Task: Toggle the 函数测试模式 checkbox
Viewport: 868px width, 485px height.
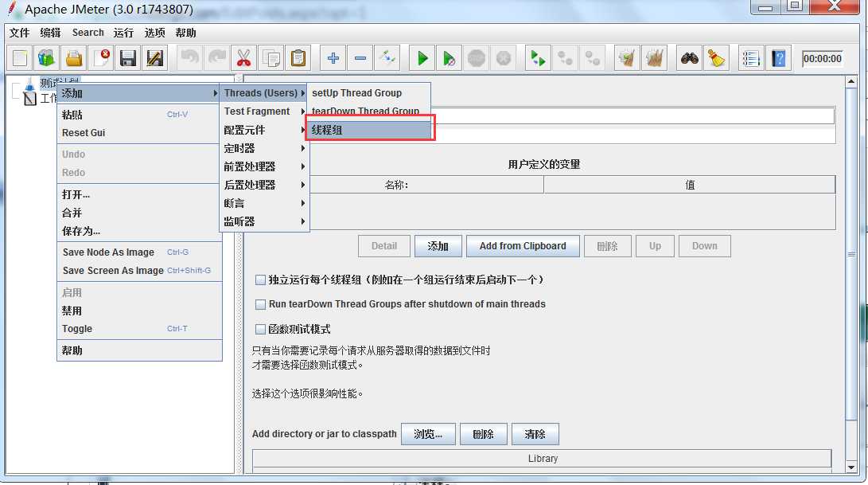Action: click(260, 329)
